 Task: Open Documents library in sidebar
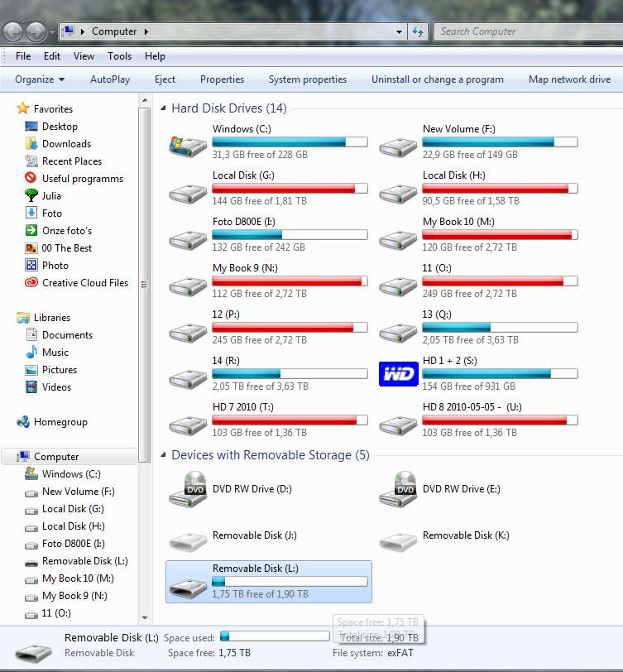[x=59, y=335]
